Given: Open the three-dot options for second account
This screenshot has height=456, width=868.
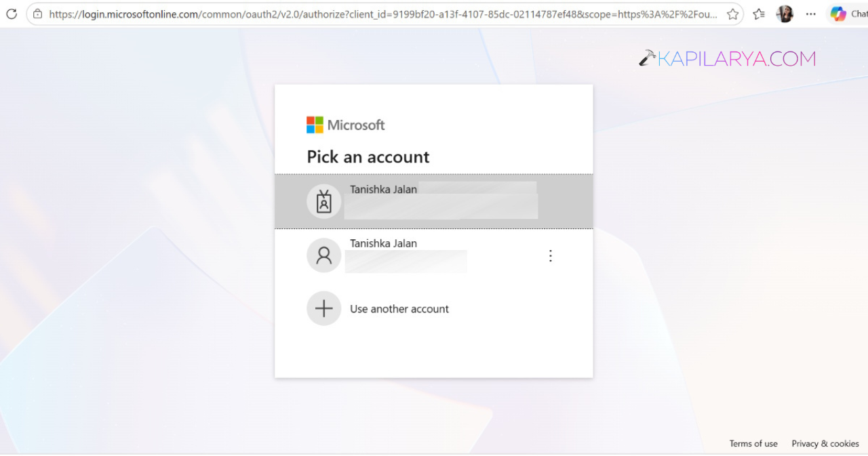Looking at the screenshot, I should pos(551,255).
